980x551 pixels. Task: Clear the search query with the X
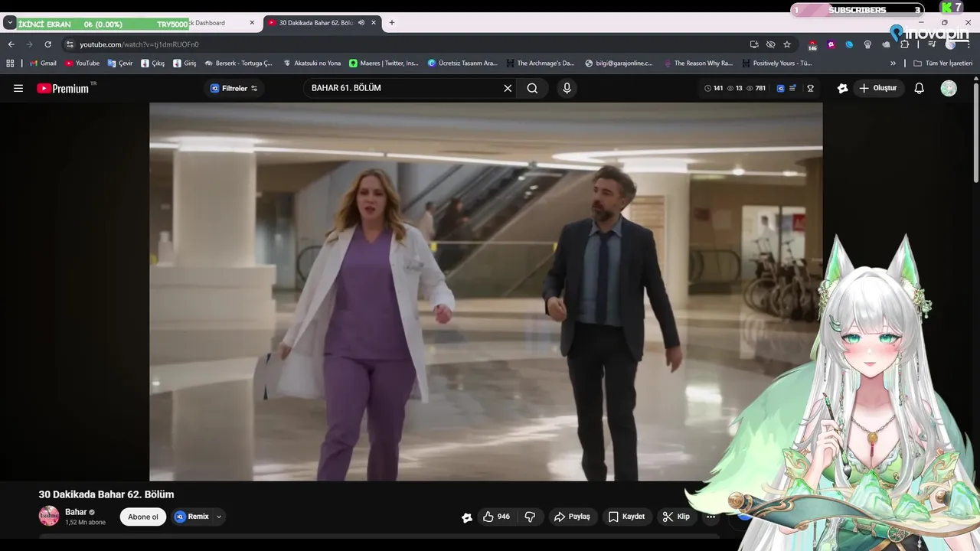pos(508,88)
